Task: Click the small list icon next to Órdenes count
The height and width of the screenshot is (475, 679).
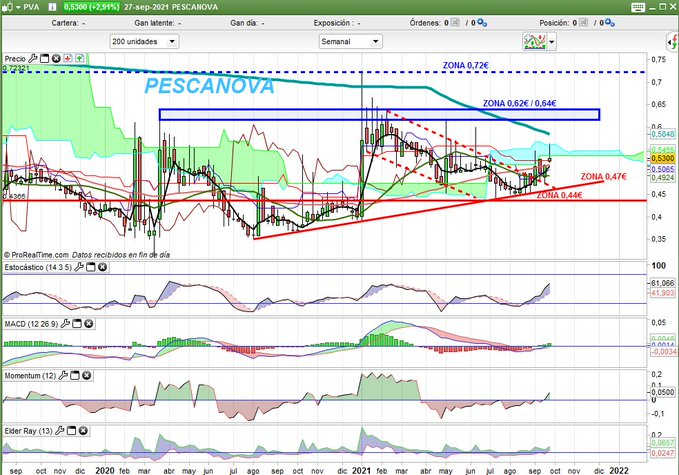Action: point(455,23)
